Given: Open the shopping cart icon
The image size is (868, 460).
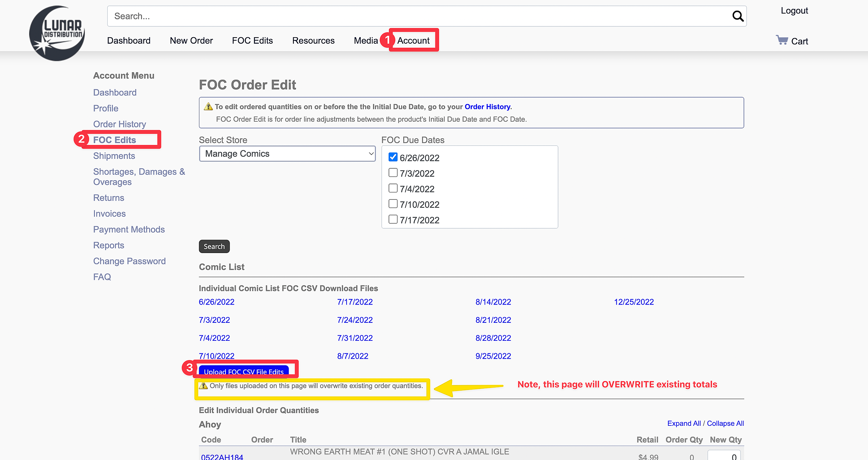Looking at the screenshot, I should pyautogui.click(x=782, y=40).
